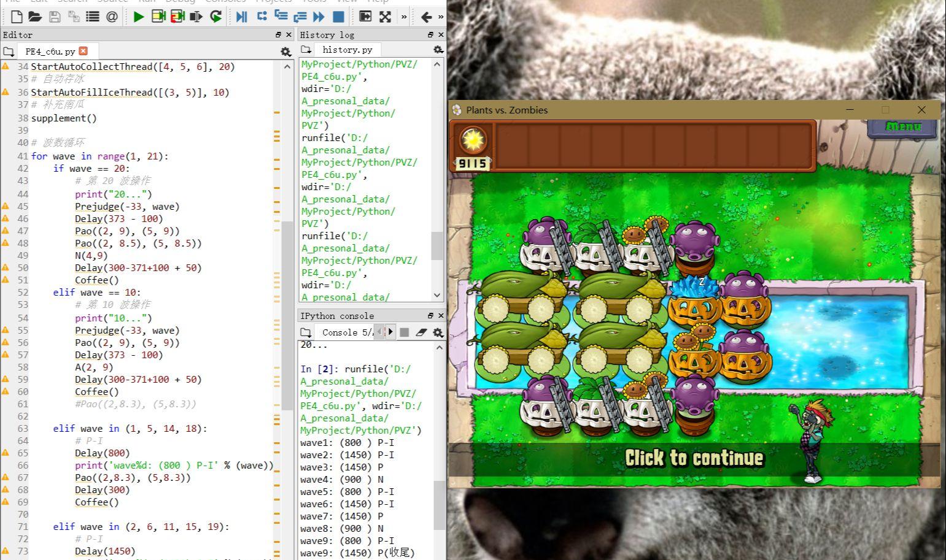
Task: Select the history.py tab
Action: (347, 50)
